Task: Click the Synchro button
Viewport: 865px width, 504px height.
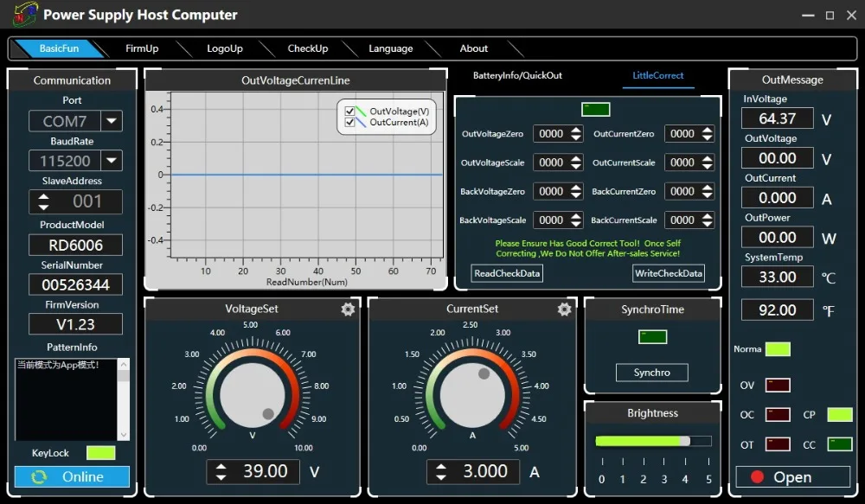Action: point(652,373)
